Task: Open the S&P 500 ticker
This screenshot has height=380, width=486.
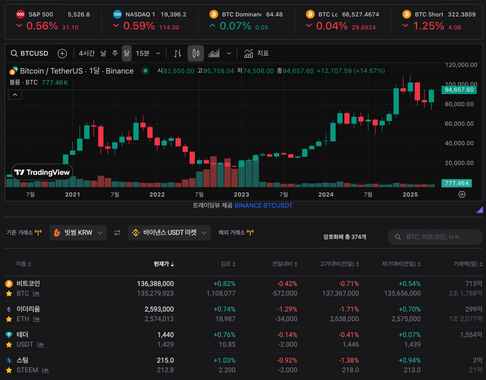Action: (53, 20)
